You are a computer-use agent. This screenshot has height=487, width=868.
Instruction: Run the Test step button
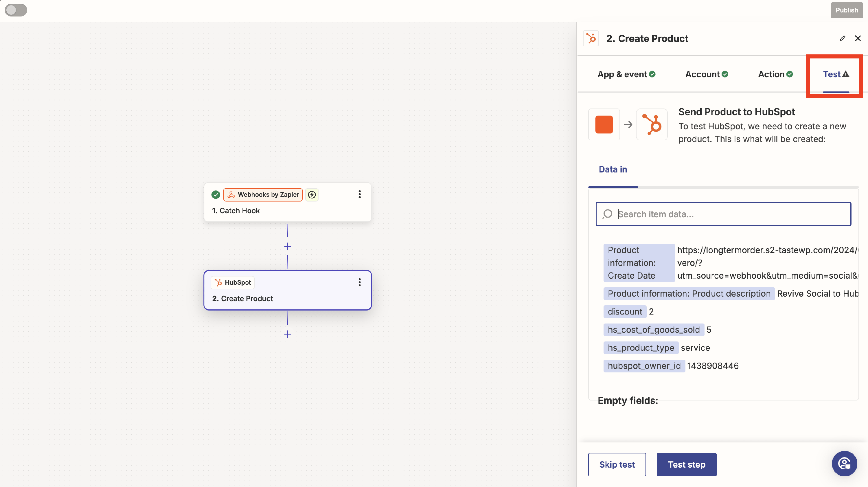686,464
